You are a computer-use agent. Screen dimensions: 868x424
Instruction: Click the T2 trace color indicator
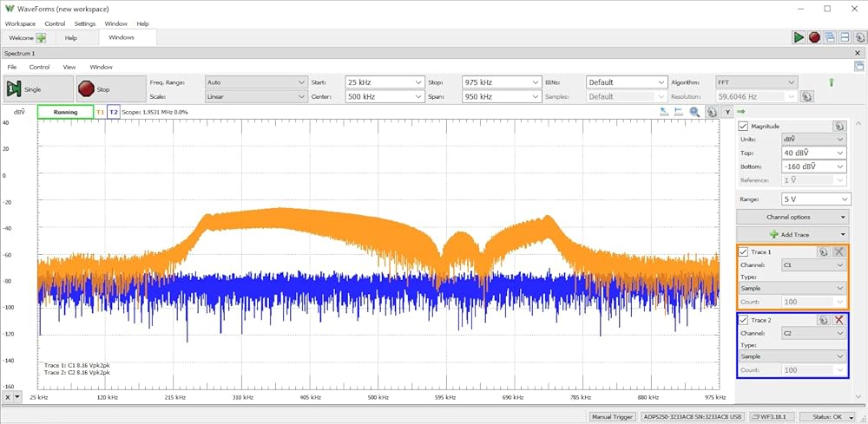(114, 112)
